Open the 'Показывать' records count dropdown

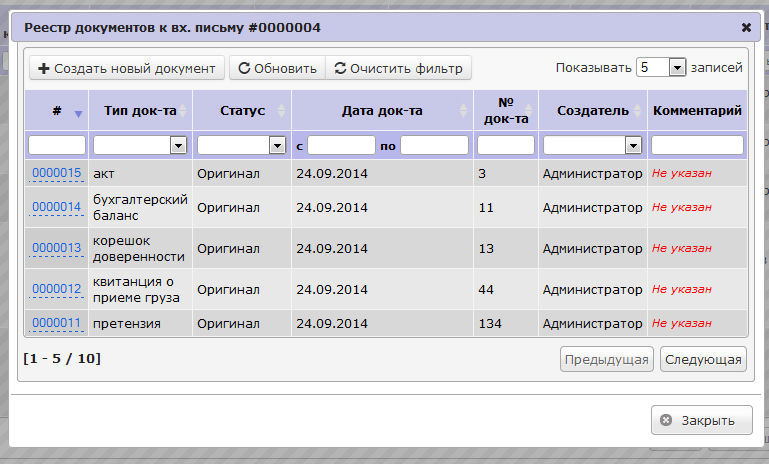[x=661, y=67]
